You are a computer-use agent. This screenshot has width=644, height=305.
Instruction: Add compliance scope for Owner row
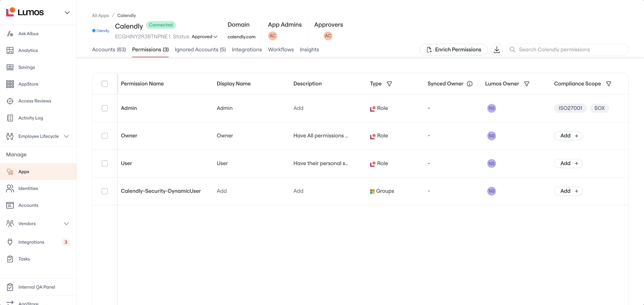coord(569,136)
